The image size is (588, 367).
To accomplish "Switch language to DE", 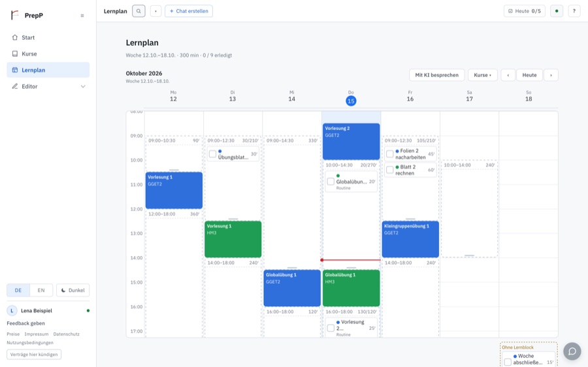I will click(x=18, y=290).
